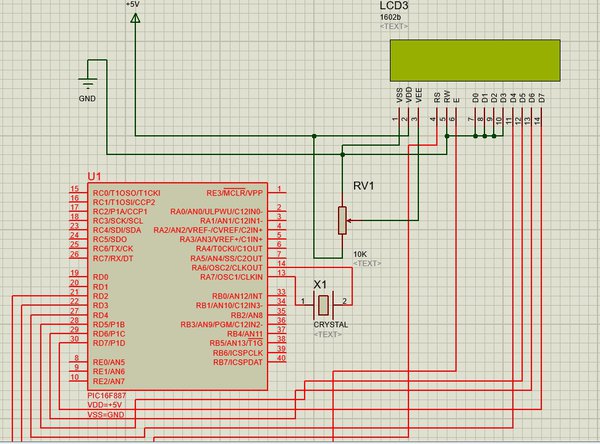Select the RE3/MCLR/VPP pin 1

click(277, 193)
